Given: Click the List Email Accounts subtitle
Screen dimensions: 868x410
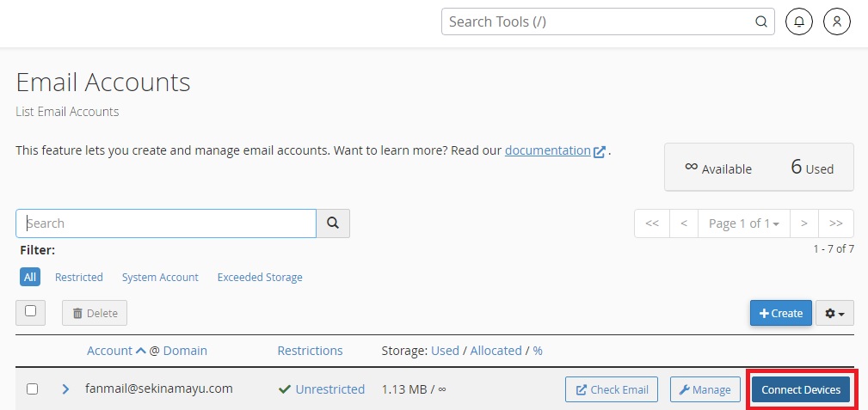Looking at the screenshot, I should [67, 112].
